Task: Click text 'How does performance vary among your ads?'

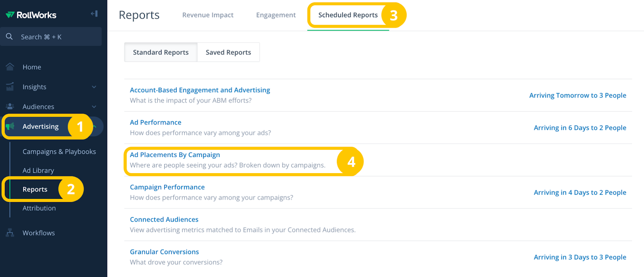Action: 200,133
